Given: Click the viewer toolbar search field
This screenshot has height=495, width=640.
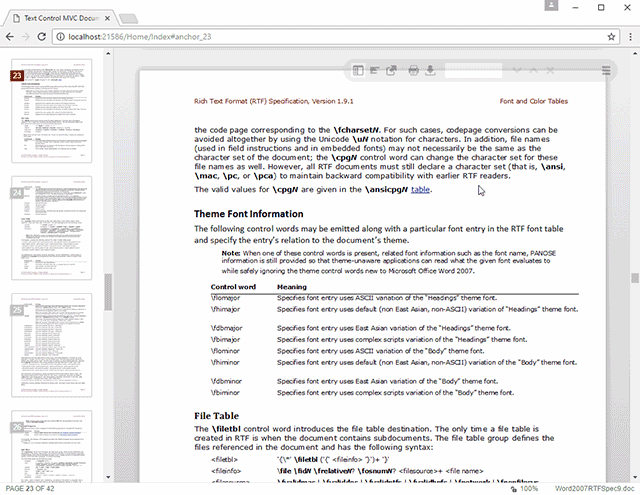Looking at the screenshot, I should [473, 71].
